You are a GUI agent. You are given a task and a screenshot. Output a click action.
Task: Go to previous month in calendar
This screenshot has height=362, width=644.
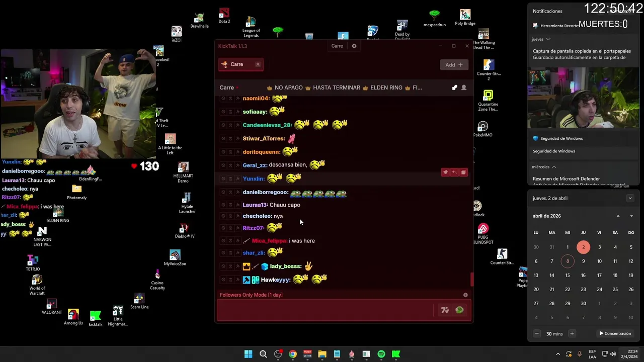[618, 216]
